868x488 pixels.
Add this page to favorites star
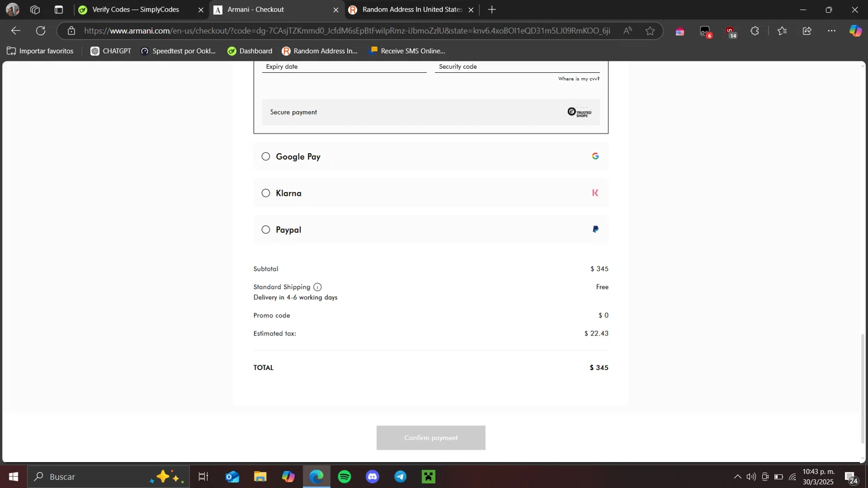[650, 31]
